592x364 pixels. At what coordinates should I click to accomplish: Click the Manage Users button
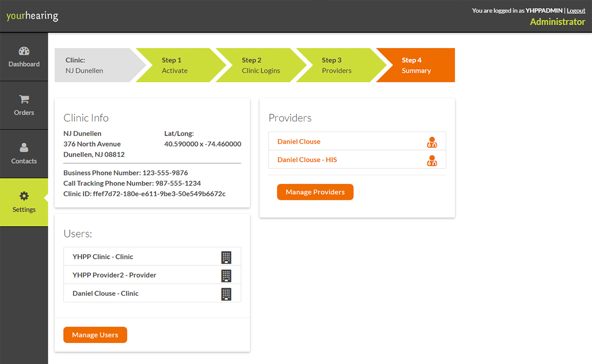[x=95, y=335]
